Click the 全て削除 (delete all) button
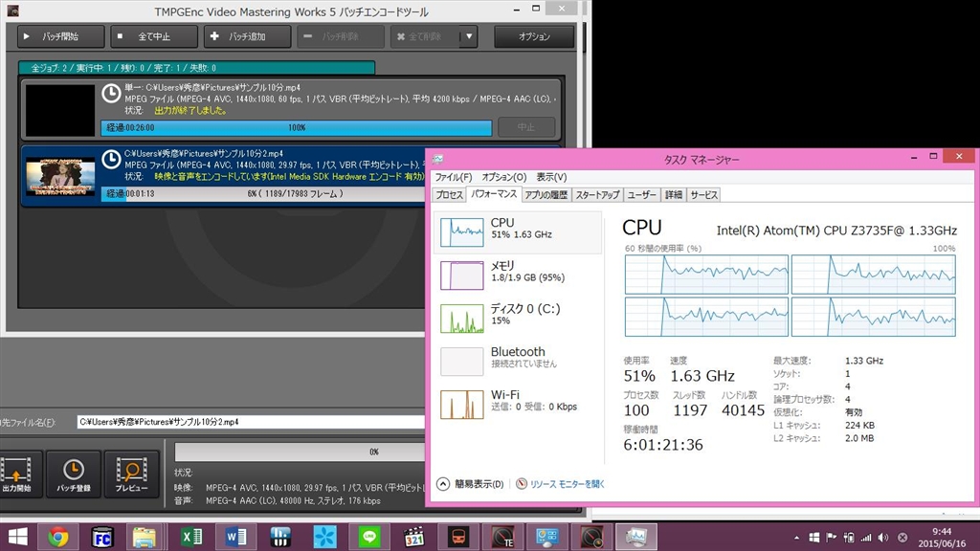 click(425, 37)
